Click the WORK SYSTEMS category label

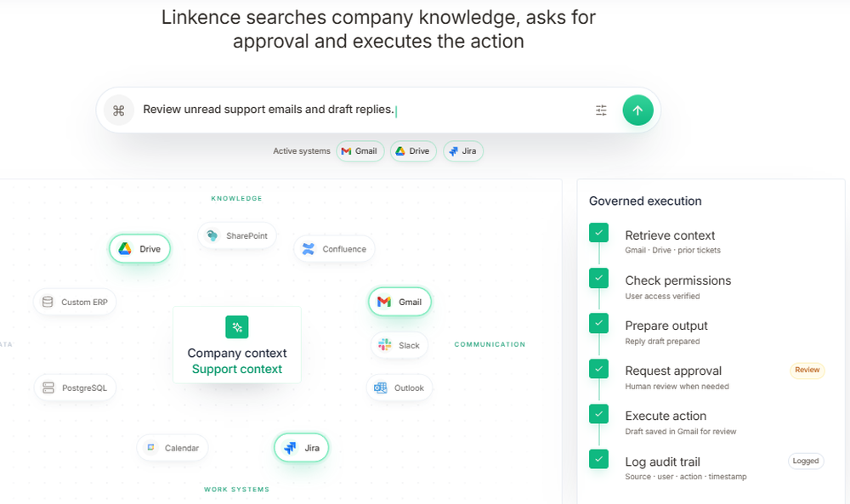tap(237, 490)
